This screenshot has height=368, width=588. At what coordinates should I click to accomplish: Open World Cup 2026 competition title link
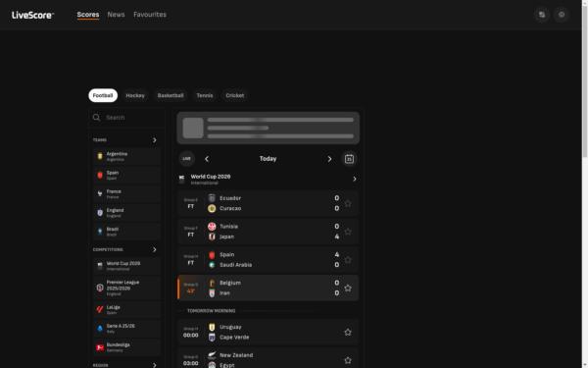tap(211, 177)
